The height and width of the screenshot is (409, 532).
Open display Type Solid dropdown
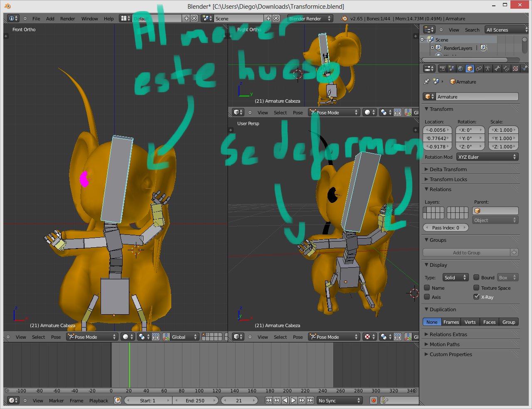click(x=456, y=277)
